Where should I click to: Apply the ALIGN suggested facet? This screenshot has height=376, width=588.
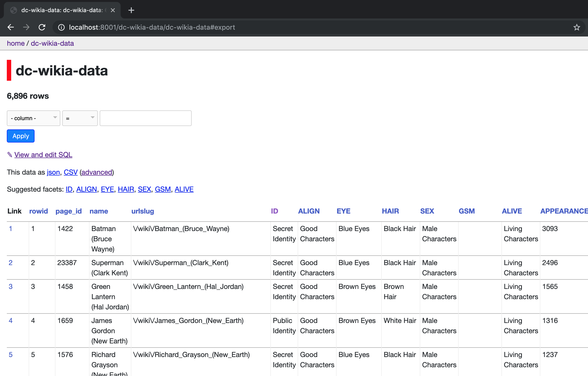86,189
